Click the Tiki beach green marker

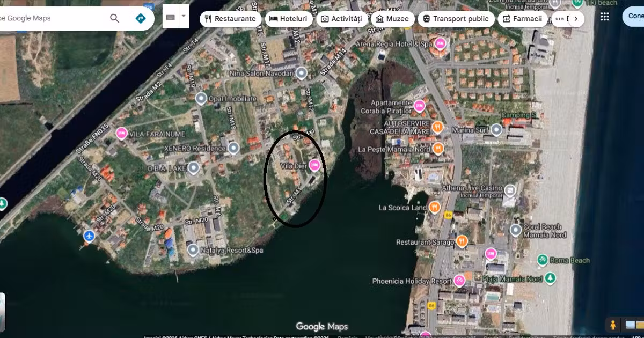(x=577, y=3)
